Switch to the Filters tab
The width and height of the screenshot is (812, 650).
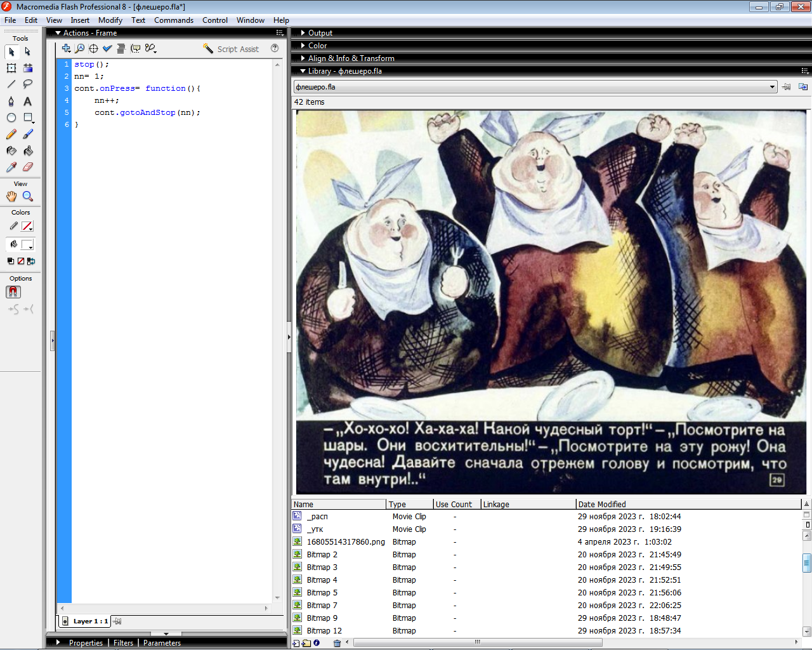point(124,643)
